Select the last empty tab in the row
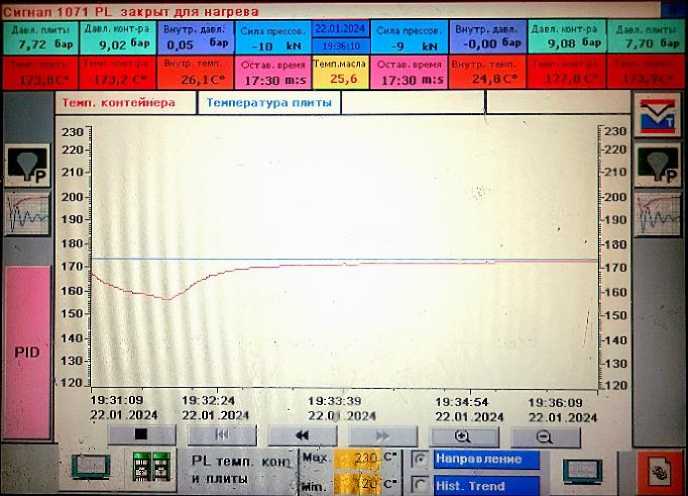This screenshot has height=496, width=688. 558,103
